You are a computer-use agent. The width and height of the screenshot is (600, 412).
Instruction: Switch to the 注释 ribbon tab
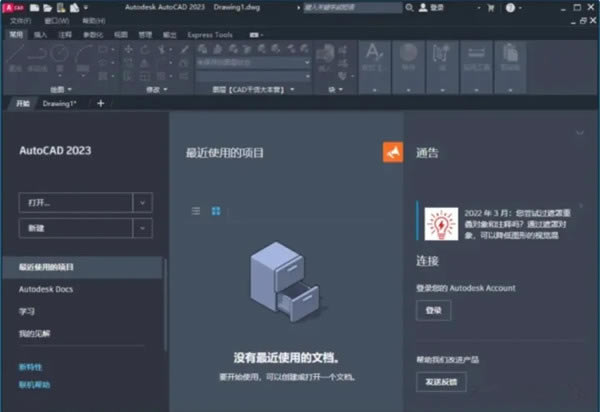click(65, 35)
